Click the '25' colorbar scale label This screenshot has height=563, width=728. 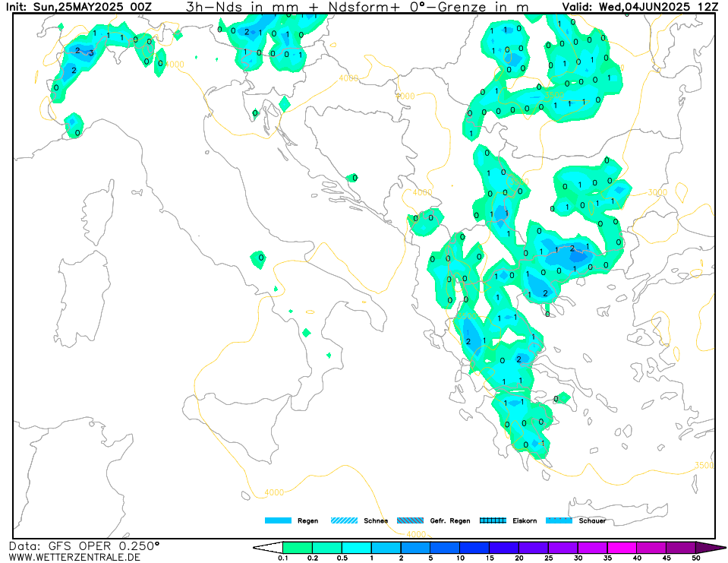tap(549, 558)
